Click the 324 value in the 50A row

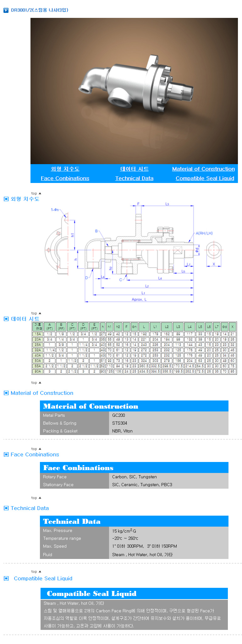[x=144, y=361]
